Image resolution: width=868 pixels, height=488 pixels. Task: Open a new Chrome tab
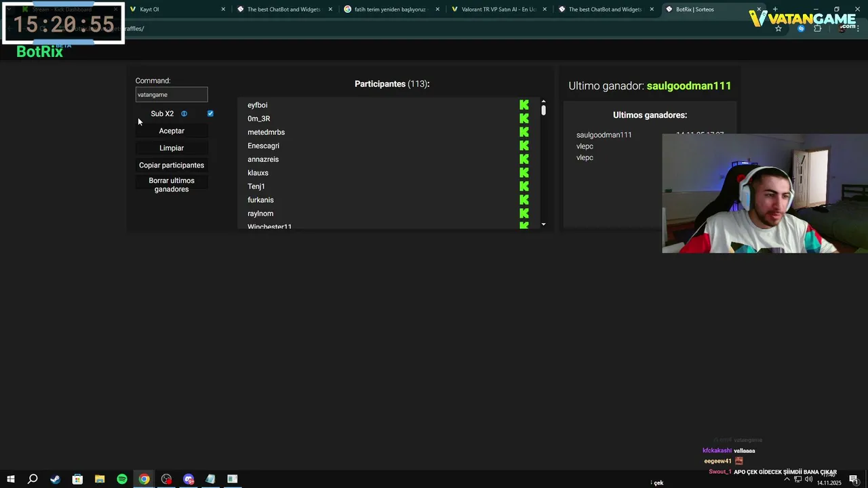(x=775, y=9)
